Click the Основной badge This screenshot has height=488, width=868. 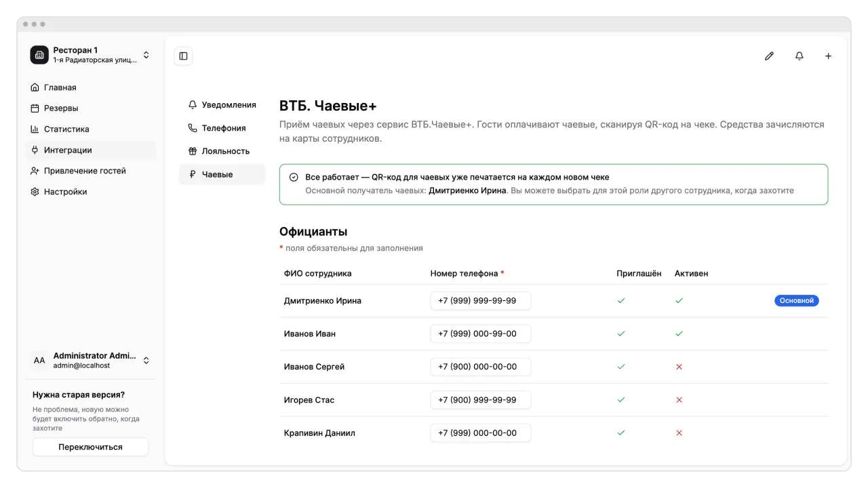(796, 301)
